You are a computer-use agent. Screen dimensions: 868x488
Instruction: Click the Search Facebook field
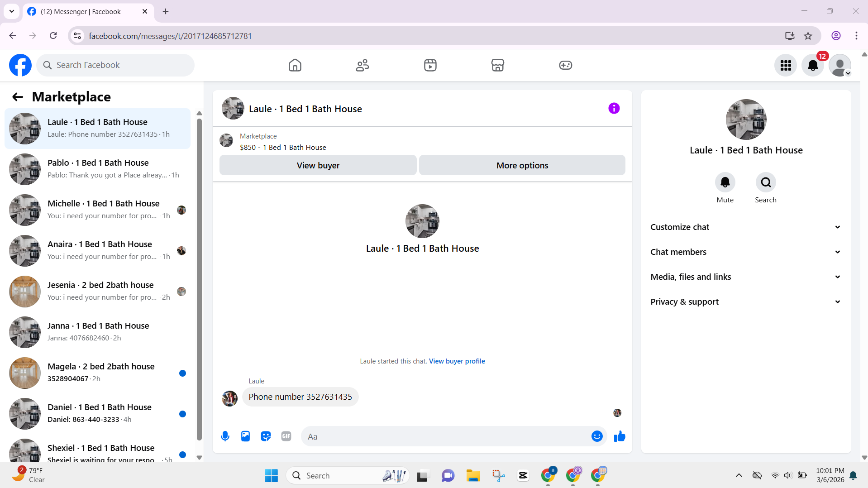pos(115,65)
